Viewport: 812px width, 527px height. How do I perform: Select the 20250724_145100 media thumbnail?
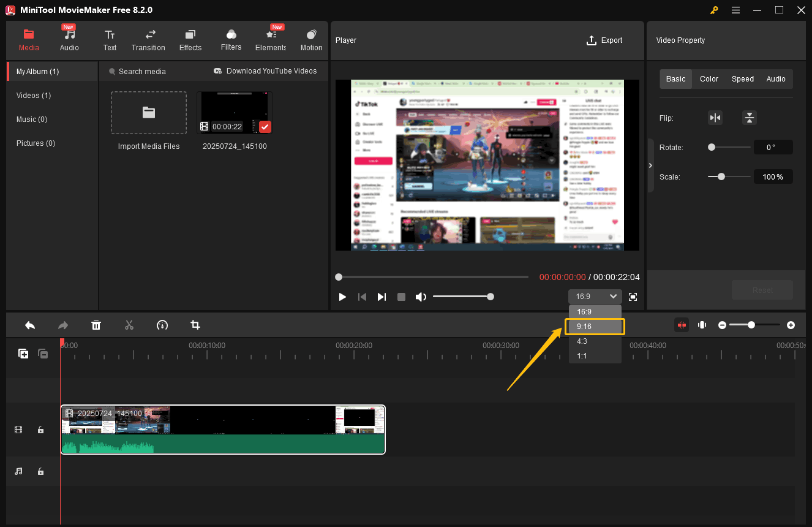click(235, 113)
